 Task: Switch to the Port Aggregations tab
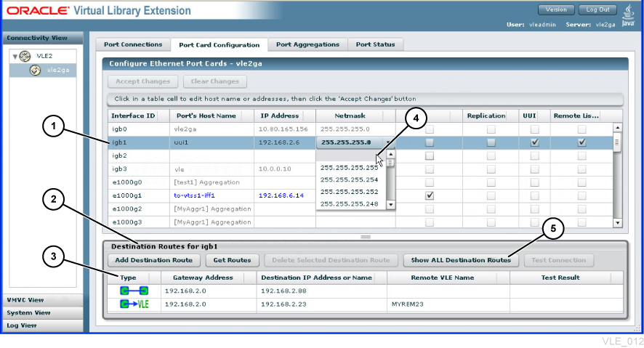click(x=307, y=44)
